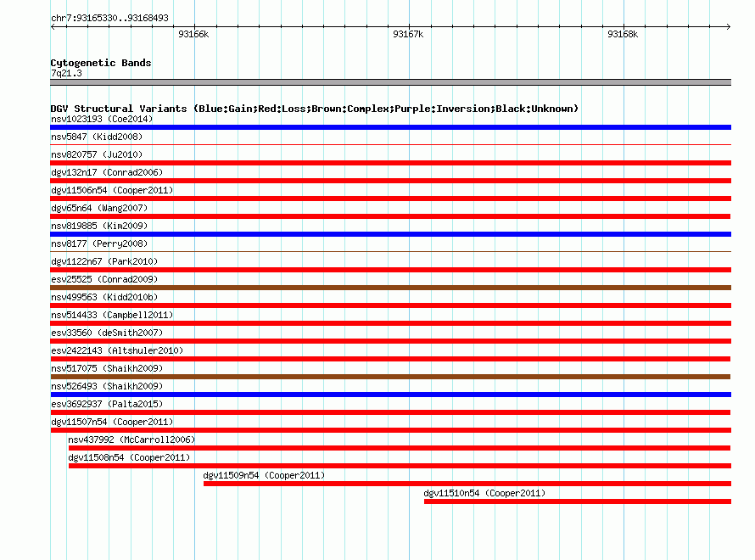Select the brown complex bar under esv25525
Viewport: 755px width, 560px height.
point(390,288)
